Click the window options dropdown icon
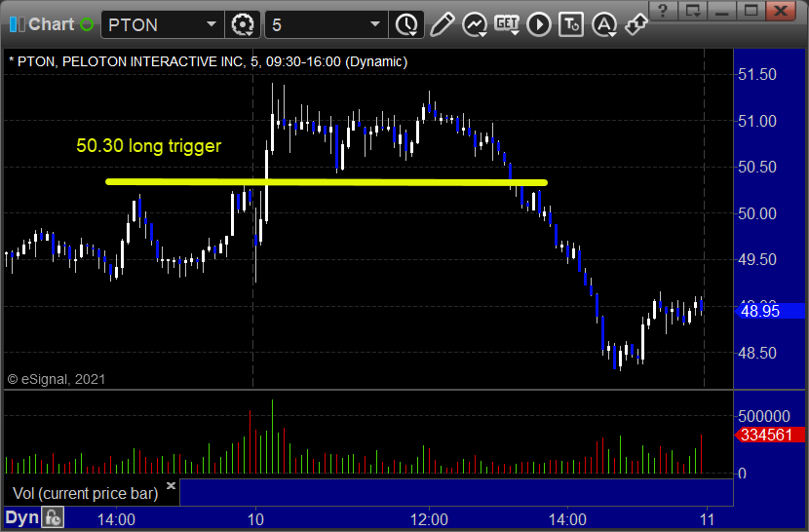Image resolution: width=809 pixels, height=532 pixels. coord(693,11)
